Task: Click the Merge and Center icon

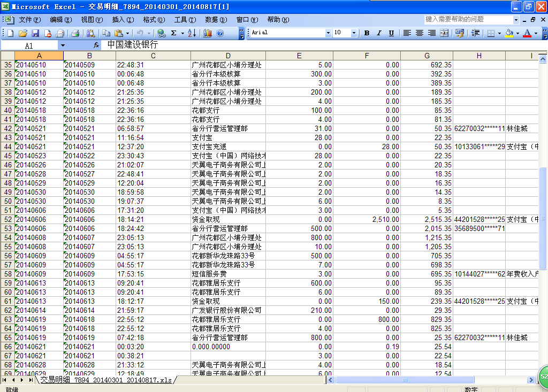Action: click(x=444, y=33)
